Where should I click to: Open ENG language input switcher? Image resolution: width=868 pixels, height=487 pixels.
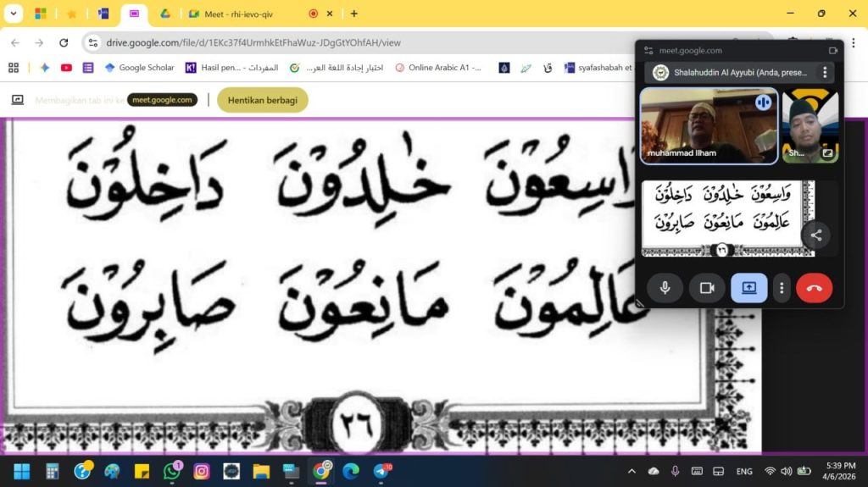[744, 472]
